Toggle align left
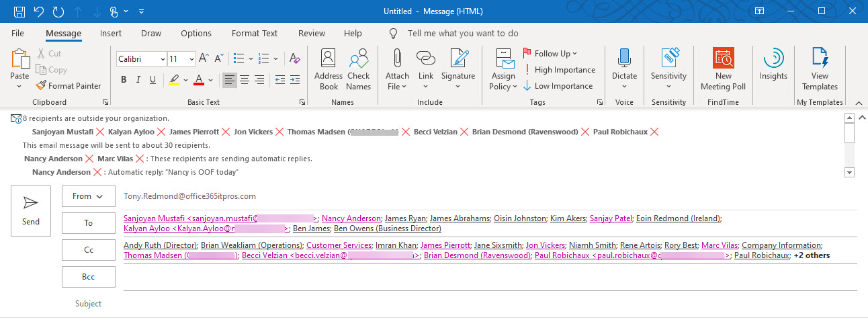Image resolution: width=868 pixels, height=334 pixels. [230, 80]
